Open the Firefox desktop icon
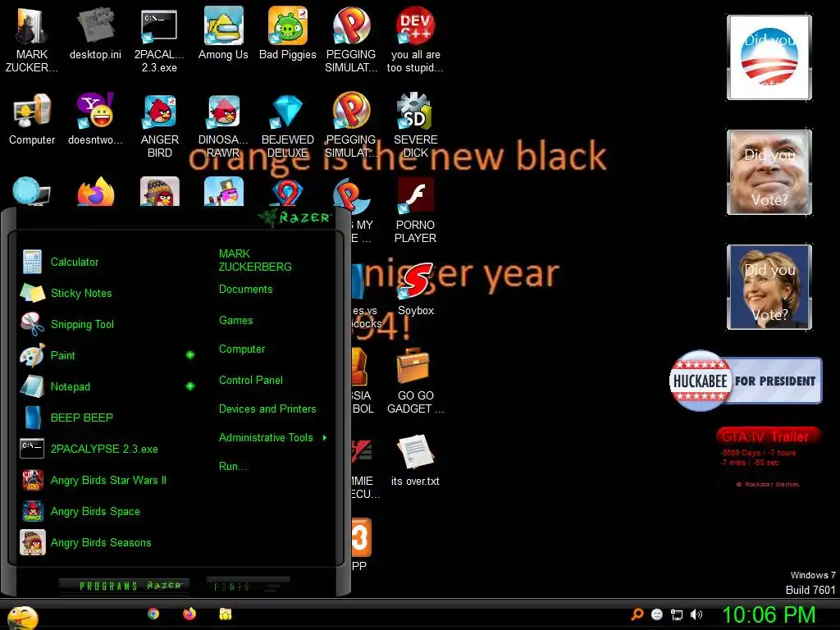Image resolution: width=840 pixels, height=630 pixels. [x=96, y=192]
